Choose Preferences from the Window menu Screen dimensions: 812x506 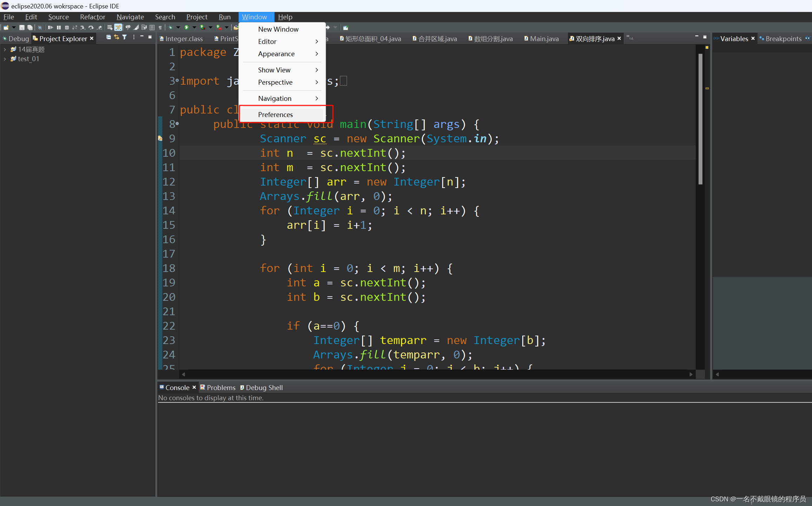275,115
